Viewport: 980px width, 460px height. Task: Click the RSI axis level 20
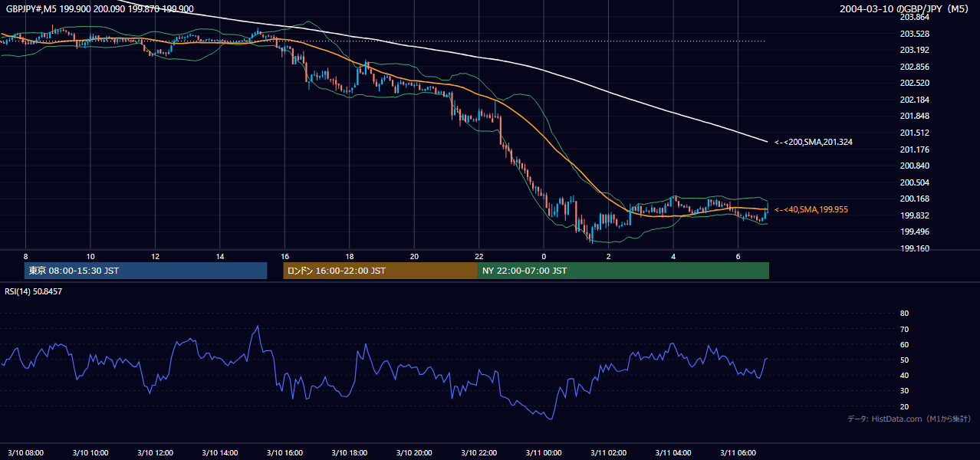[x=904, y=406]
